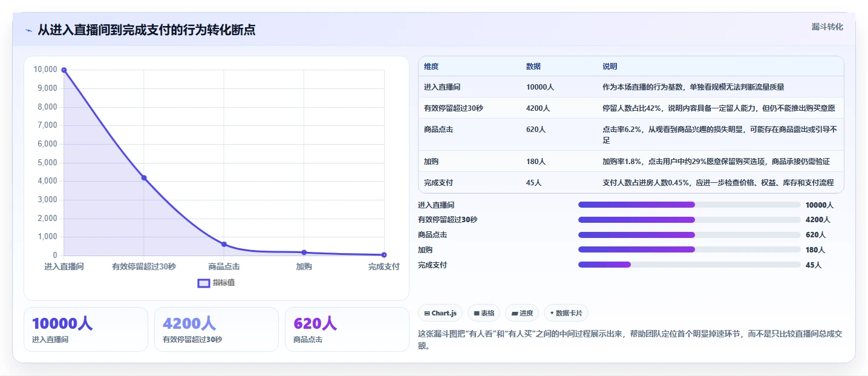The height and width of the screenshot is (376, 868).
Task: Click the 商品点击 progress bar
Action: [690, 235]
